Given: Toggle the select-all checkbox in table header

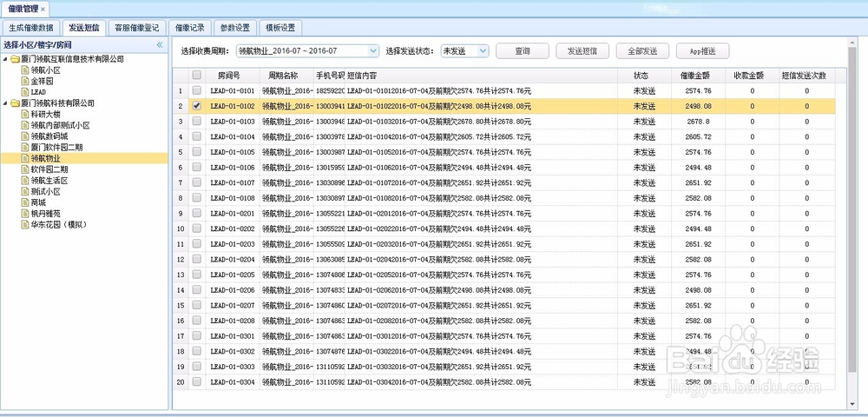Looking at the screenshot, I should pyautogui.click(x=196, y=76).
